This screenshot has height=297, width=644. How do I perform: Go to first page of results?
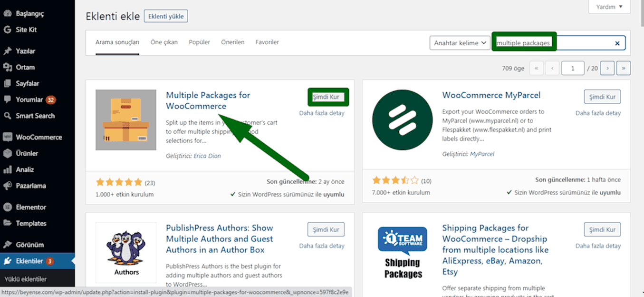(536, 68)
